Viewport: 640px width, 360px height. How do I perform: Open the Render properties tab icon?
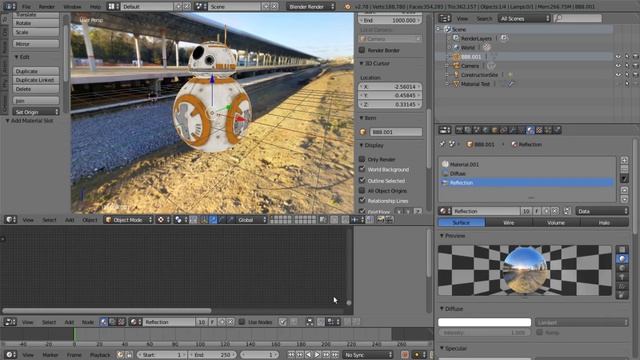[x=459, y=130]
